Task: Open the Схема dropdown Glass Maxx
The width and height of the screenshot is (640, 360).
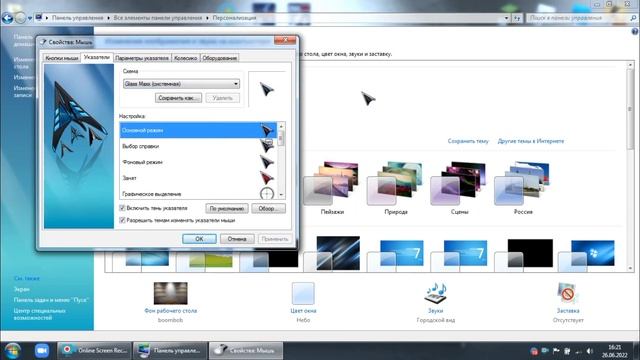Action: tap(181, 84)
